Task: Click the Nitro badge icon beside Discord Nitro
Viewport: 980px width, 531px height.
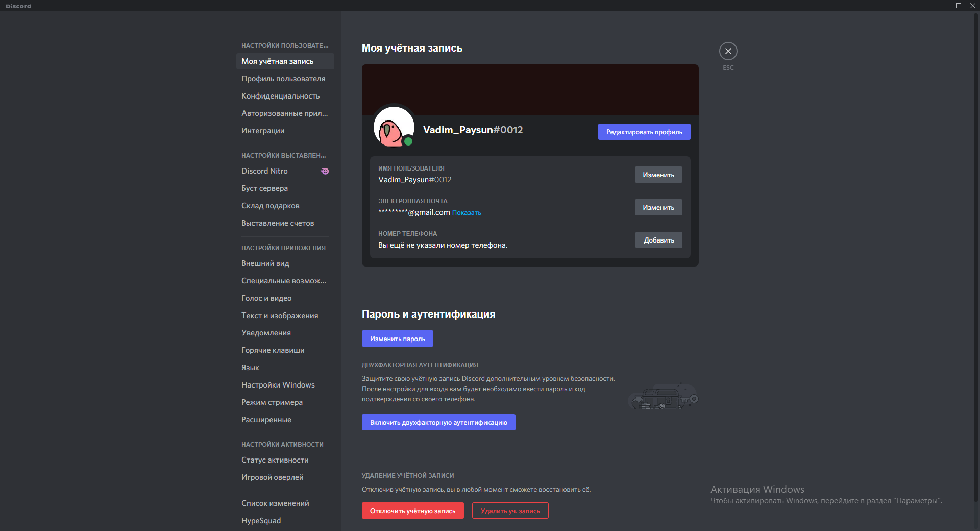Action: coord(325,171)
